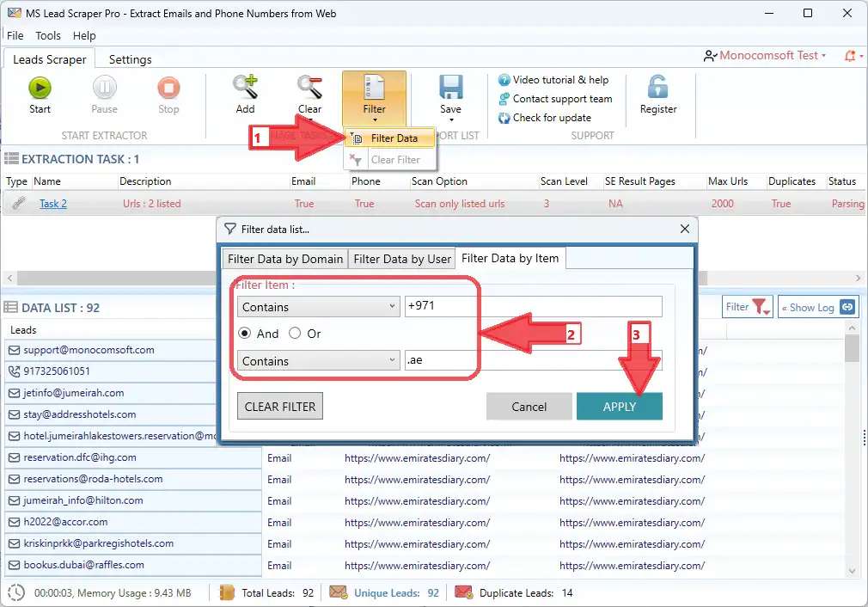Open second Contains condition dropdown
The image size is (868, 607).
[318, 361]
